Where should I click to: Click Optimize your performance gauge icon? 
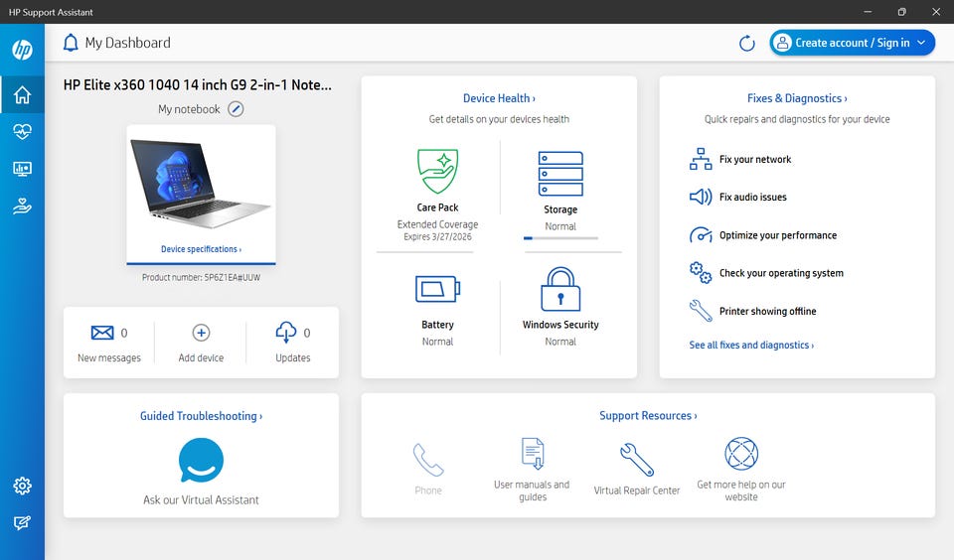click(x=701, y=234)
